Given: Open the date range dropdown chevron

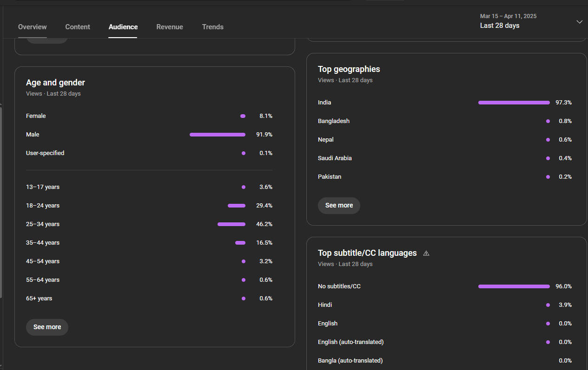Looking at the screenshot, I should click(579, 22).
